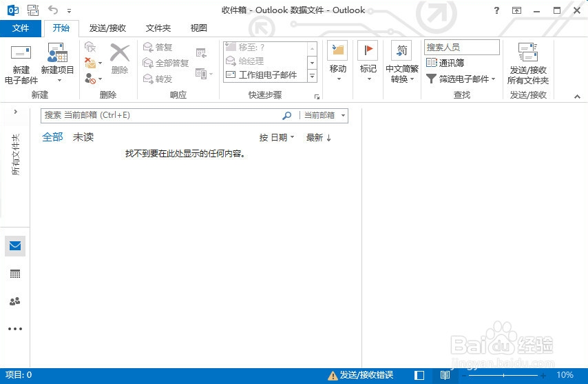588x384 pixels.
Task: Open Calendar view in navigation bar
Action: coord(15,274)
